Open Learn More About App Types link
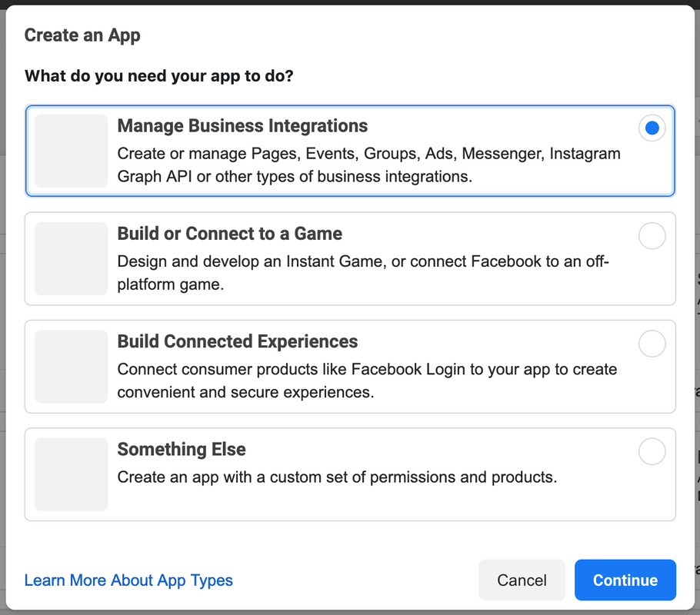Image resolution: width=700 pixels, height=615 pixels. pyautogui.click(x=128, y=580)
